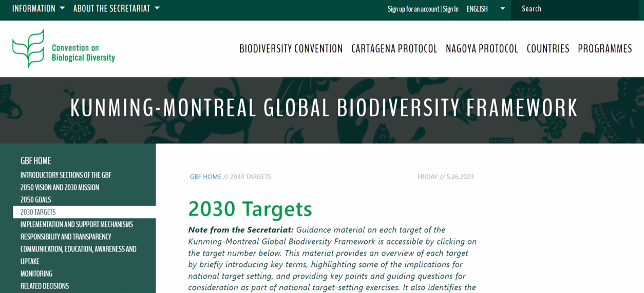Click the Sign In link

click(450, 9)
